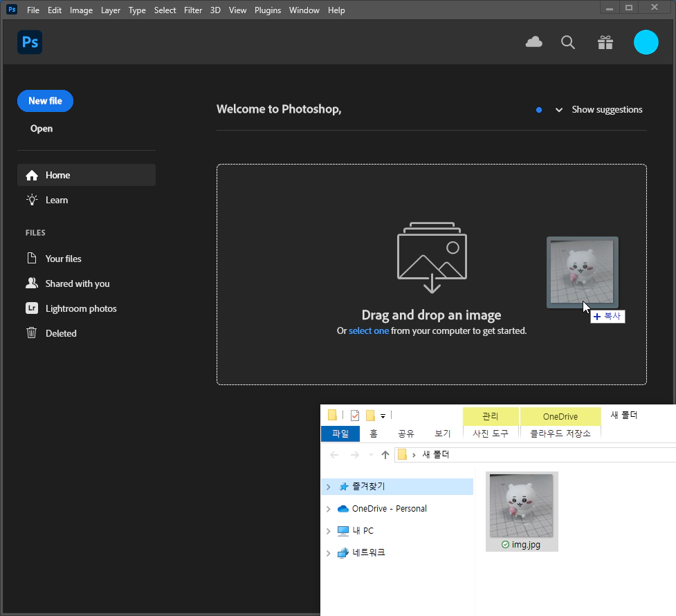Open the cyan account profile avatar
The height and width of the screenshot is (616, 676).
coord(646,42)
